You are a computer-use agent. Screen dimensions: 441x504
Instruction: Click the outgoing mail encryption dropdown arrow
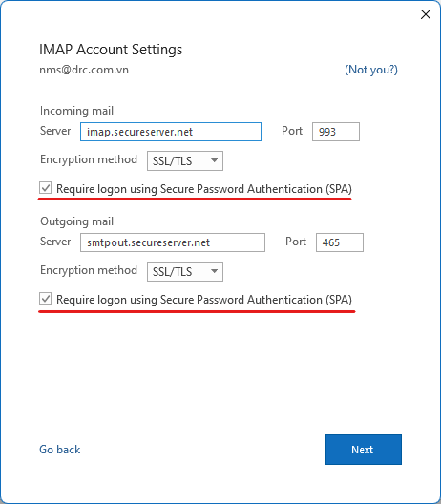click(x=214, y=271)
